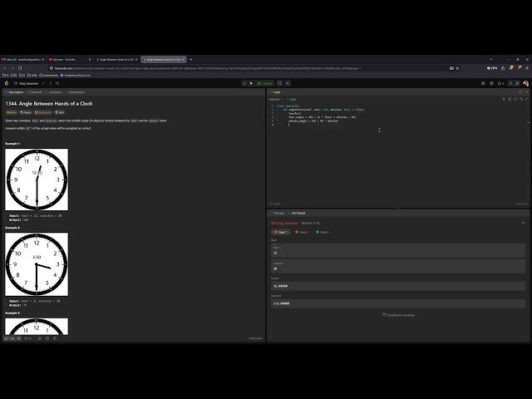The height and width of the screenshot is (399, 532).
Task: Switch to the Editorial tab
Action: pyautogui.click(x=34, y=92)
